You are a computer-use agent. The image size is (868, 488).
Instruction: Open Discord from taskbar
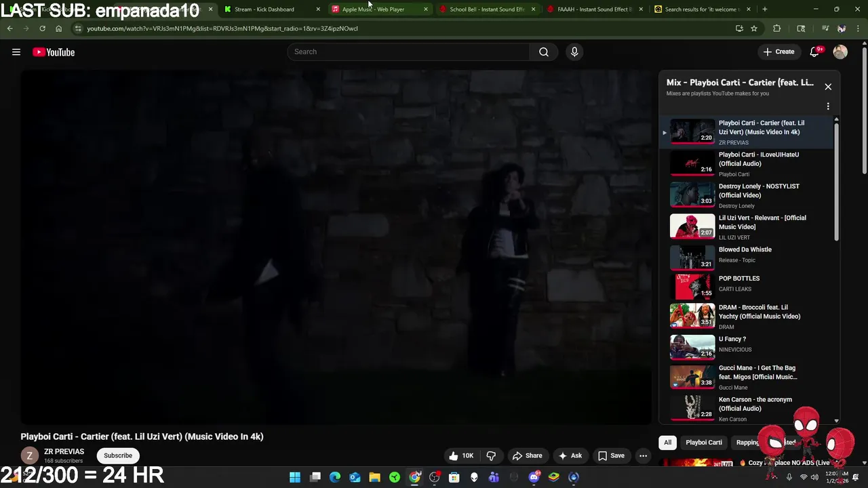point(534,477)
